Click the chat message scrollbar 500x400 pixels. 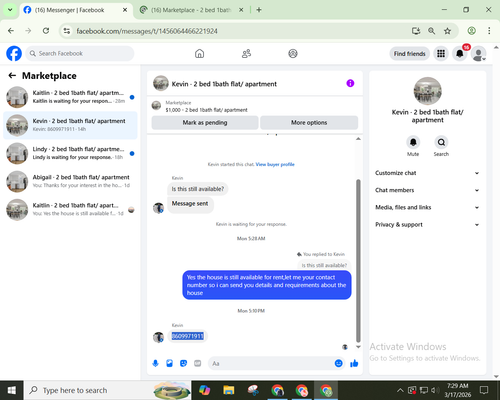coord(358,261)
